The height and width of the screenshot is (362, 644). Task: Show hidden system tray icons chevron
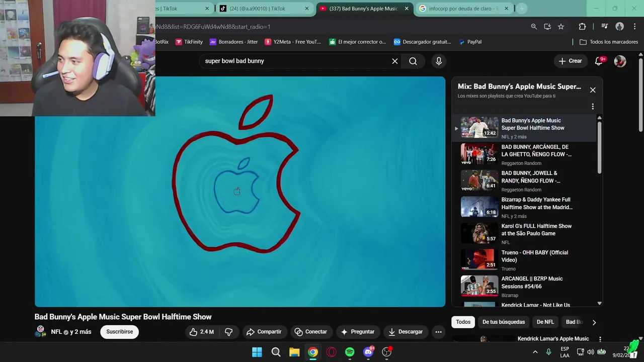tap(535, 352)
